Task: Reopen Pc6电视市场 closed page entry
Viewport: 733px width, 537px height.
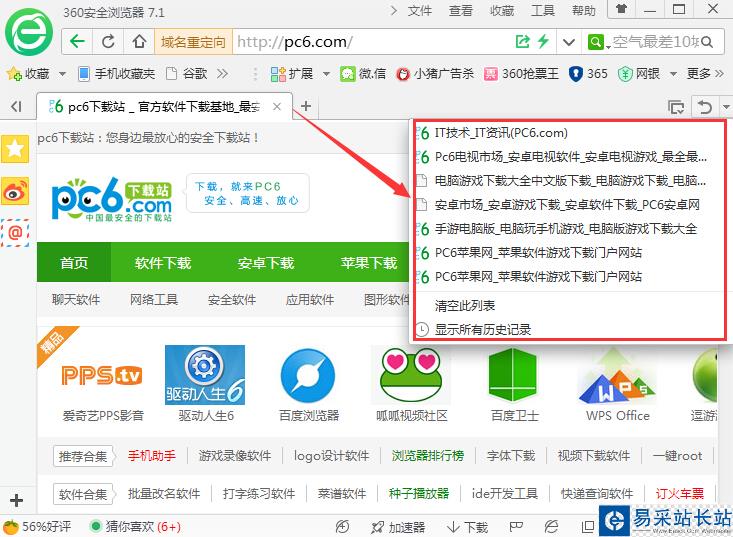Action: coord(569,157)
